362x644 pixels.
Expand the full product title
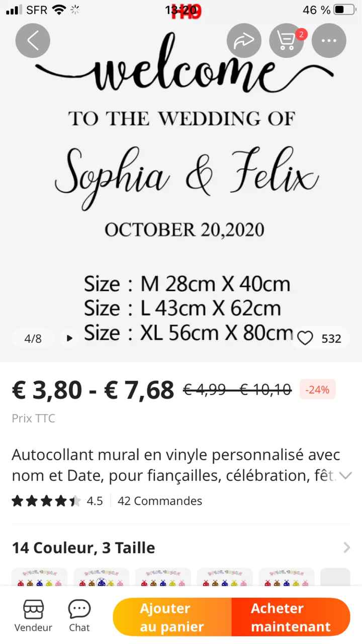point(345,475)
